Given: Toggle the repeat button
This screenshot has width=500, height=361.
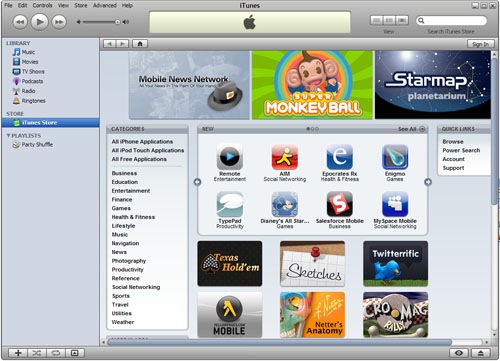Looking at the screenshot, I should [56, 353].
